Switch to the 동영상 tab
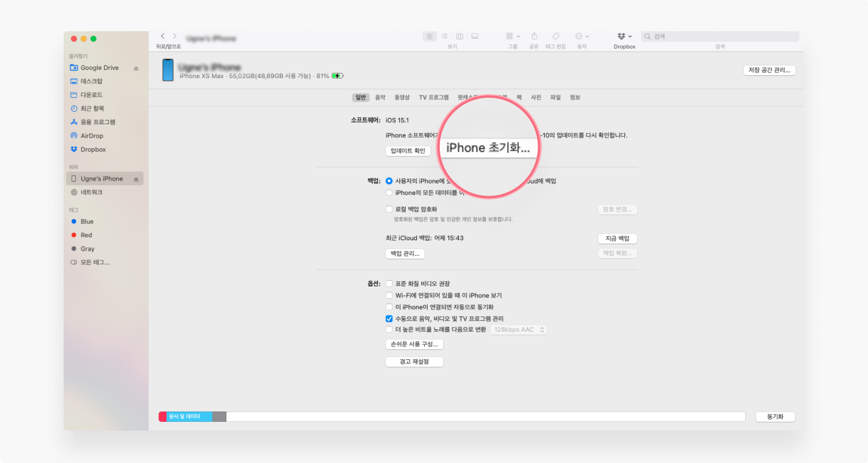868x463 pixels. click(x=402, y=97)
